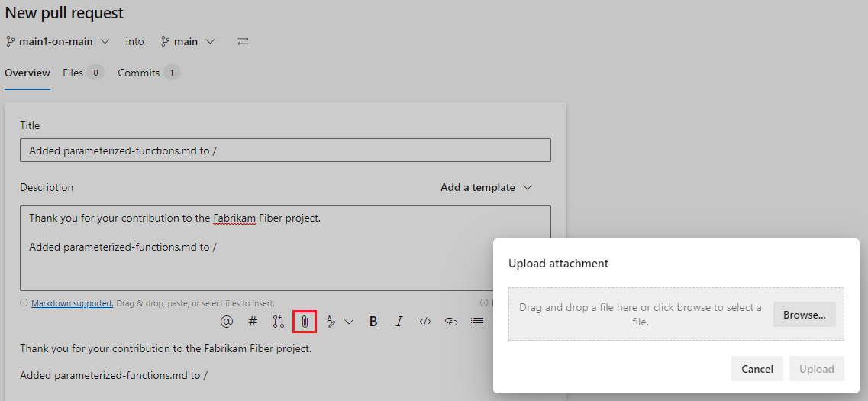
Task: Open the main1-on-main source branch dropdown
Action: point(58,41)
